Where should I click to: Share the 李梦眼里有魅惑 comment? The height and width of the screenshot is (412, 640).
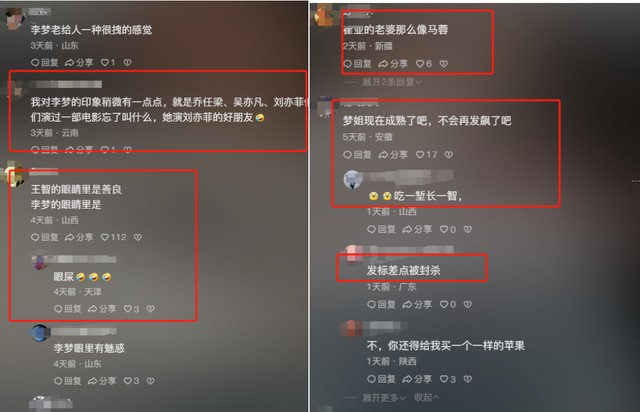102,381
